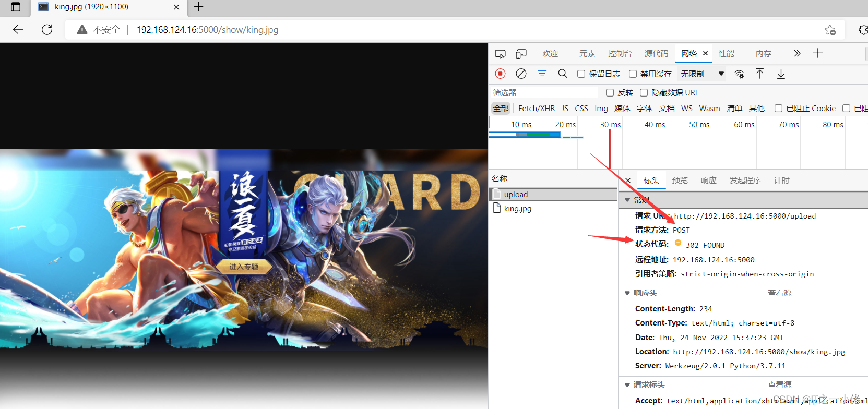Filter requests by 其他 other
Screen dimensions: 868x409
pos(757,109)
